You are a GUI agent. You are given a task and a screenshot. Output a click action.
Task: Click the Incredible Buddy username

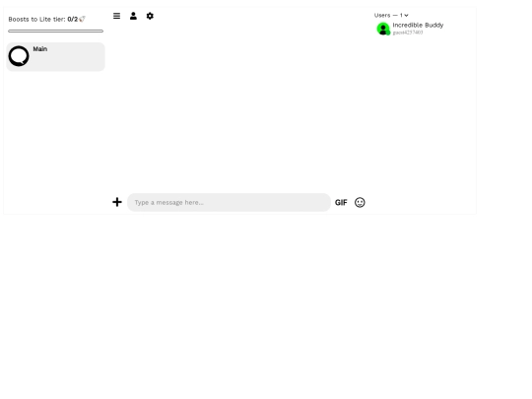point(418,25)
